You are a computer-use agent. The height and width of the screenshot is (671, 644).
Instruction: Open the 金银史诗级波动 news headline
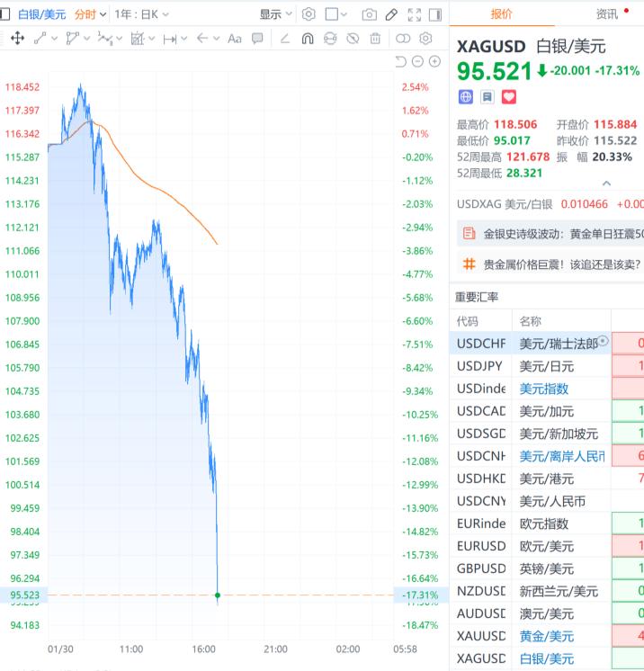550,234
